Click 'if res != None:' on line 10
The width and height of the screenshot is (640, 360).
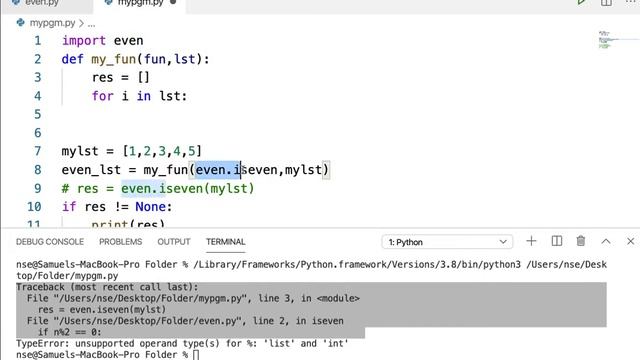pos(117,207)
